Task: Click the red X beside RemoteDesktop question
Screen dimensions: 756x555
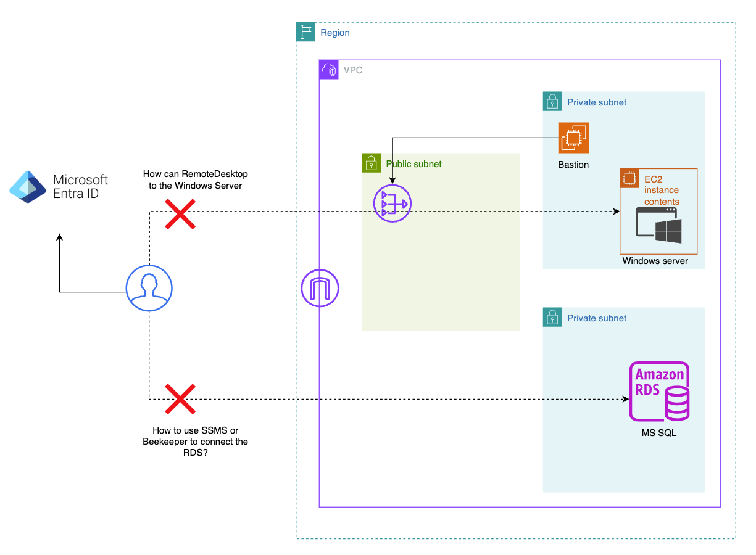Action: tap(180, 215)
